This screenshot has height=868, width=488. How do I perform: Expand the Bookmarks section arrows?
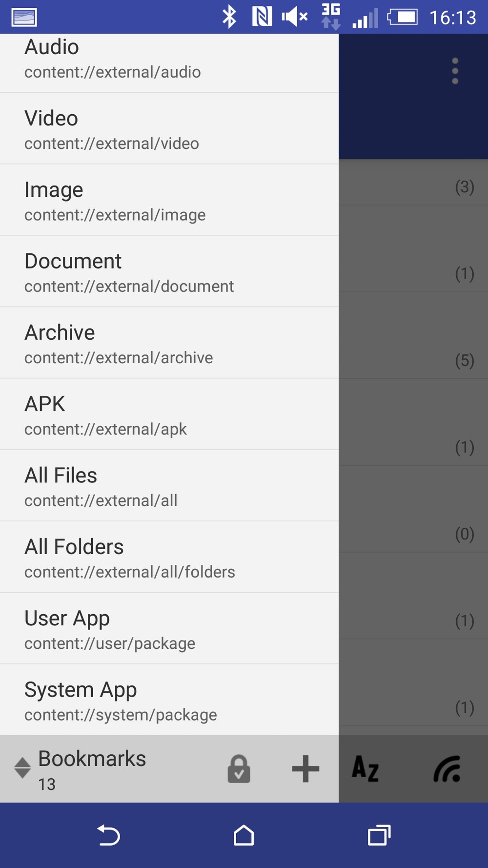click(22, 768)
